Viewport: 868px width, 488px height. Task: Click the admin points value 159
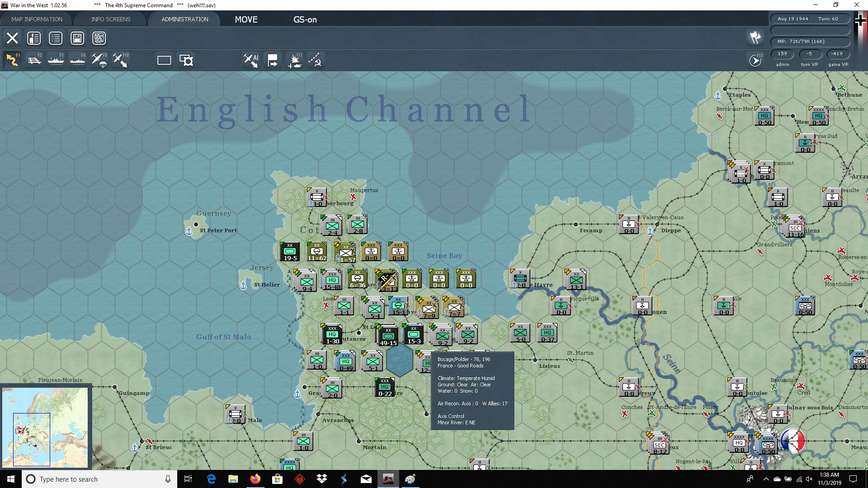[783, 53]
